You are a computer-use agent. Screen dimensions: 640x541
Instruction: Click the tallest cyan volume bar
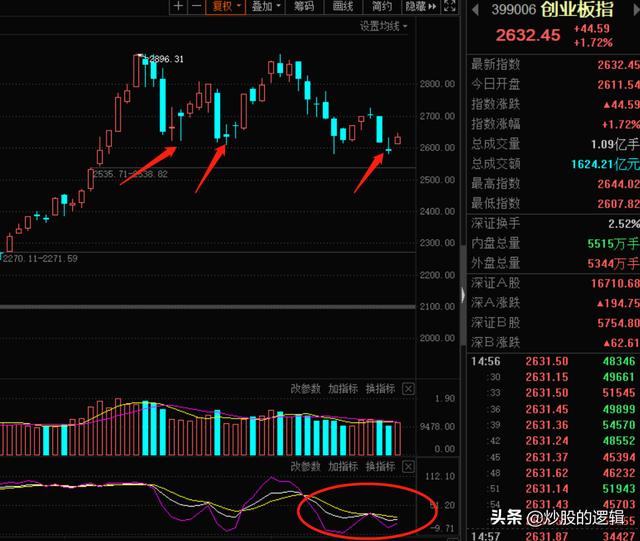[146, 428]
